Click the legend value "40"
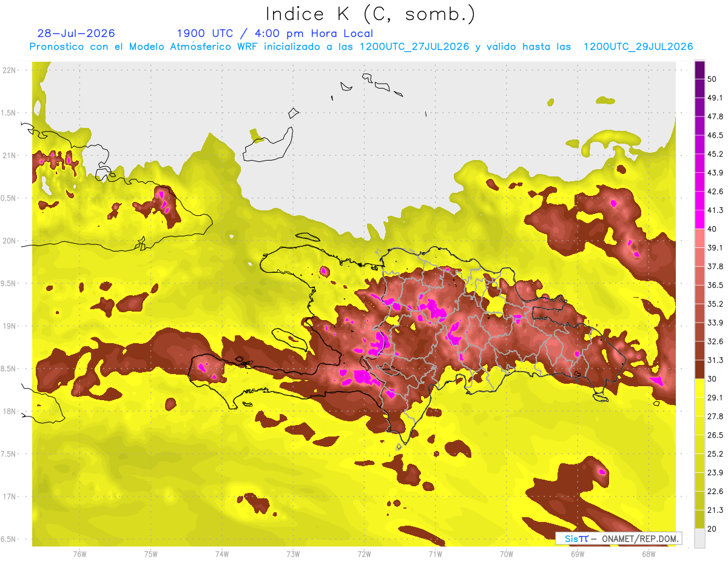 coord(712,229)
